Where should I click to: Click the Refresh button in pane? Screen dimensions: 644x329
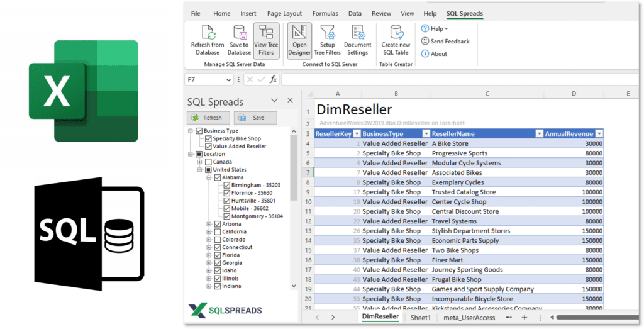(x=208, y=118)
